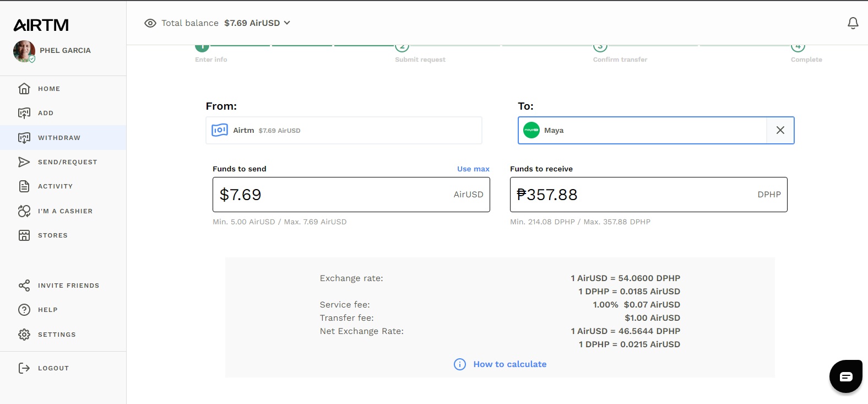Click the Funds to send amount field
The image size is (868, 404).
351,195
